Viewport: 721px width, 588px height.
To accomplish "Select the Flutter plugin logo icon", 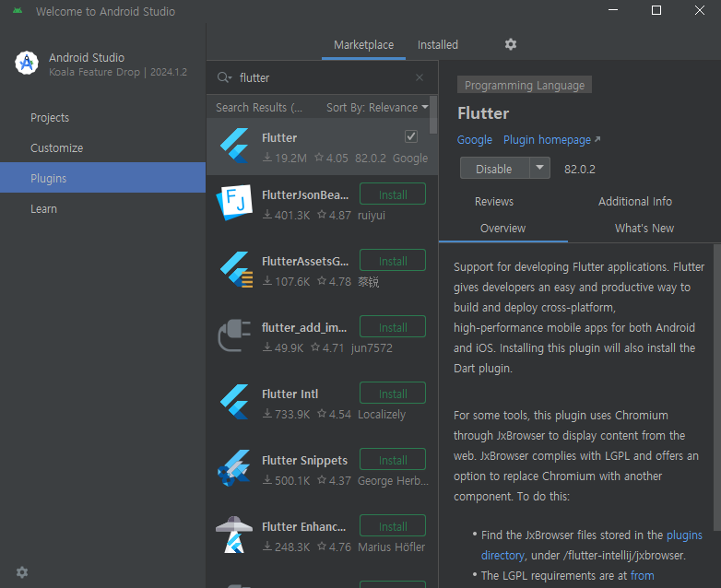I will pos(234,146).
